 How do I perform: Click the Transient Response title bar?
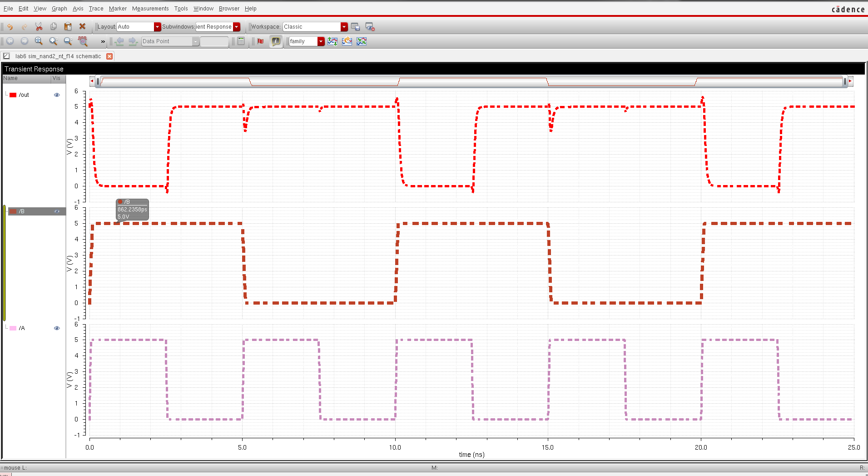tap(433, 69)
